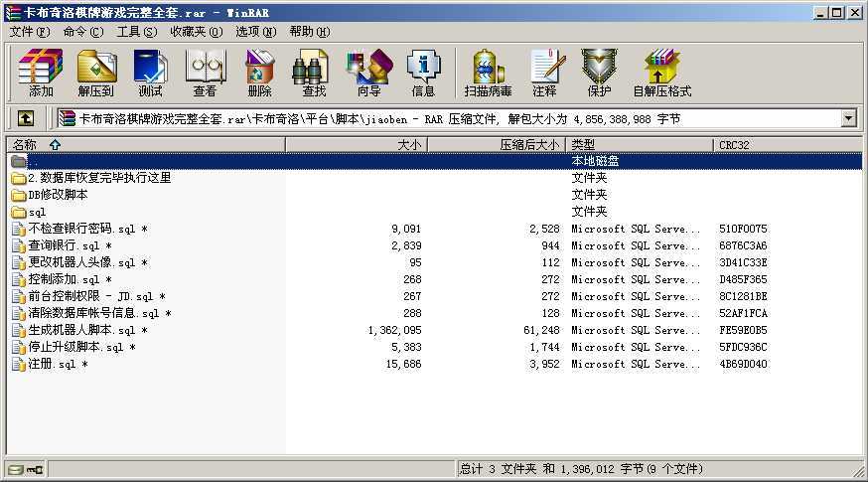The width and height of the screenshot is (868, 482).
Task: Open the Find (查找) binoculars tool
Action: (x=313, y=73)
